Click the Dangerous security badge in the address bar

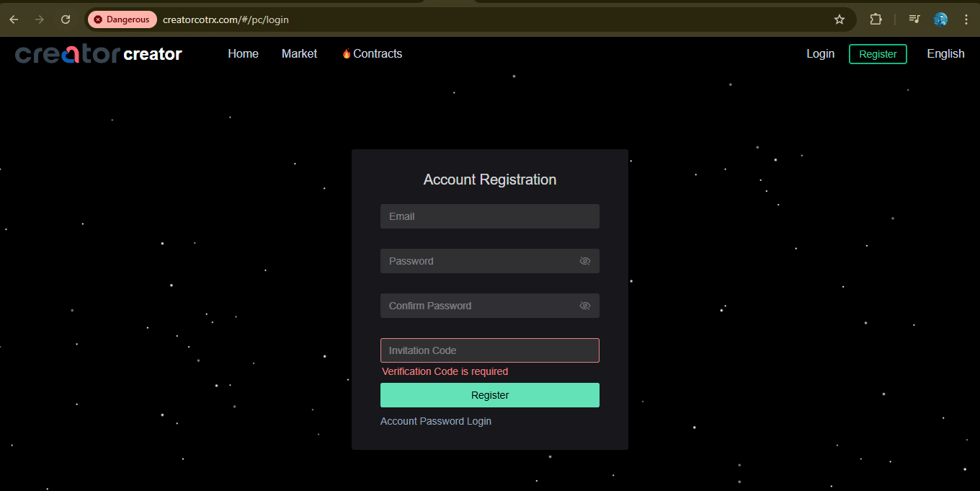click(x=122, y=19)
